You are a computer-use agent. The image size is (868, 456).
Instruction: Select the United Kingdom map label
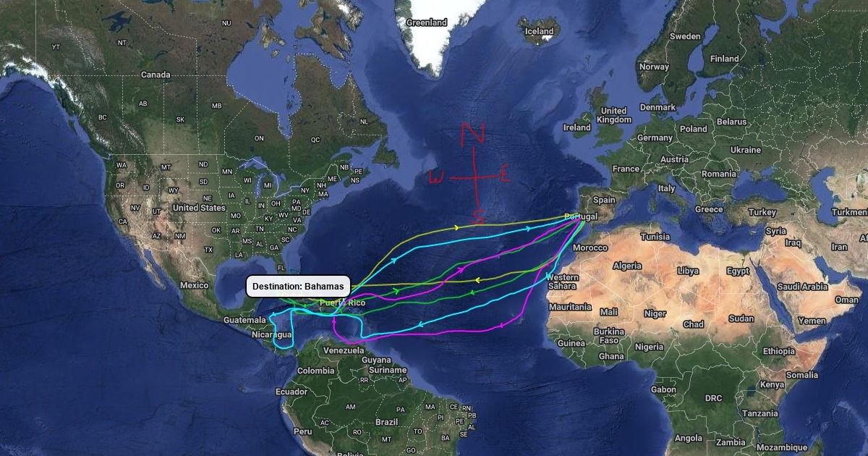click(616, 115)
